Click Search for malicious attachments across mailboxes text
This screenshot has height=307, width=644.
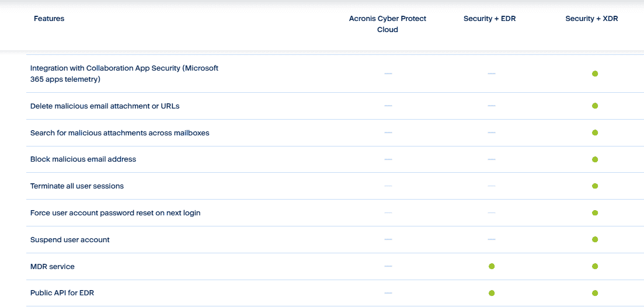(x=120, y=133)
